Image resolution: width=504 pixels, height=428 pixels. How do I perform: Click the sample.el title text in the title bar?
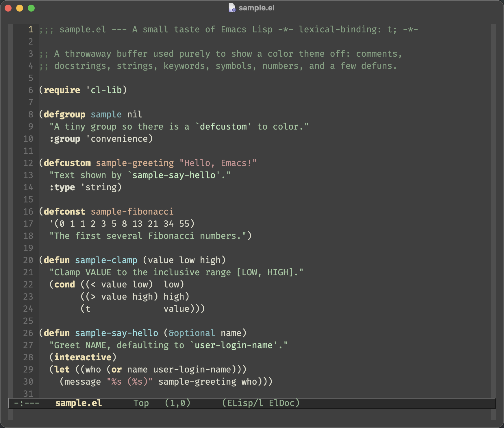[x=257, y=8]
